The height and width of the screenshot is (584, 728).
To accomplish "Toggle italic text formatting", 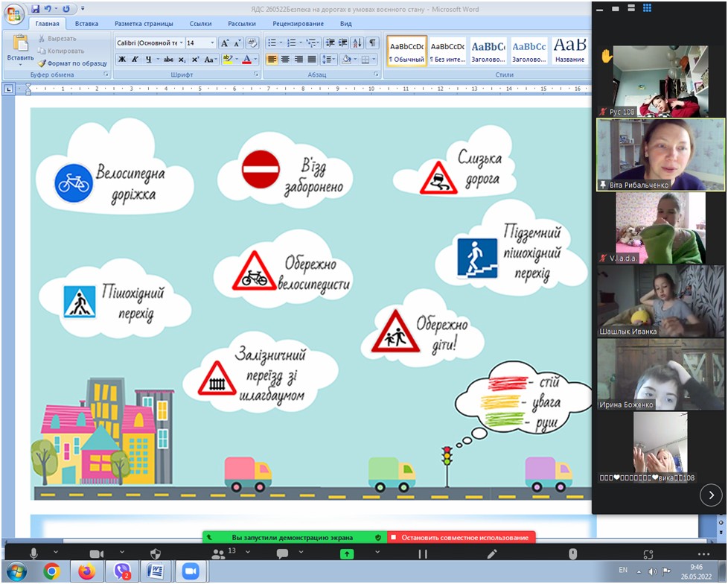I will 135,60.
